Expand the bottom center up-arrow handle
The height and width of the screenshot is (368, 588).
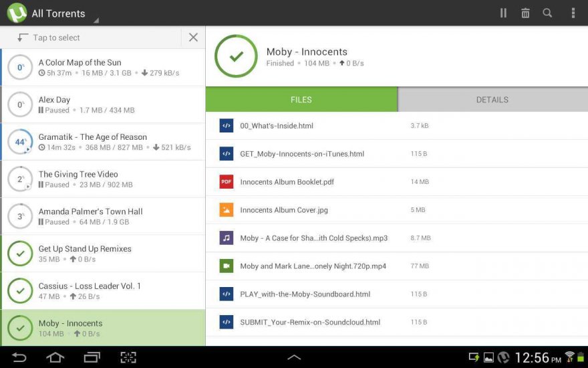(x=294, y=357)
